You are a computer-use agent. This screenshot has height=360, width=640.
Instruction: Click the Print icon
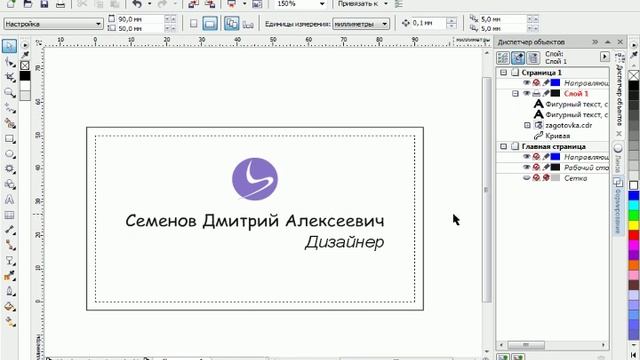pos(60,4)
